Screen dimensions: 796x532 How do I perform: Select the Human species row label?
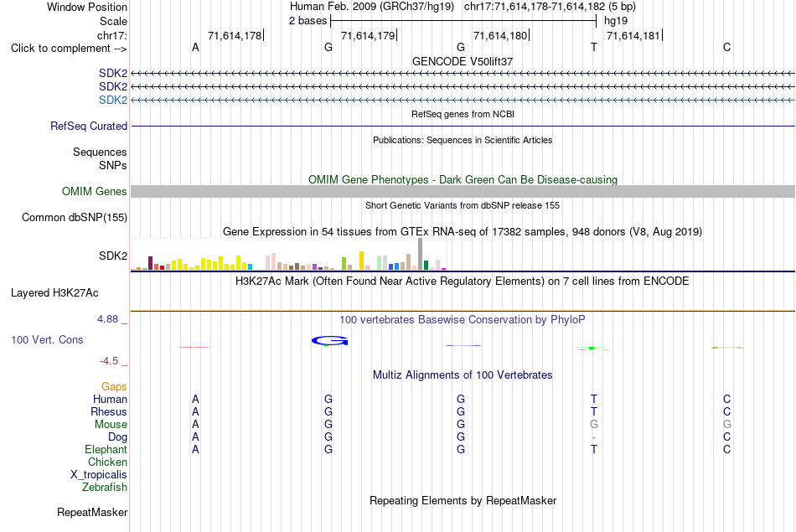coord(110,400)
